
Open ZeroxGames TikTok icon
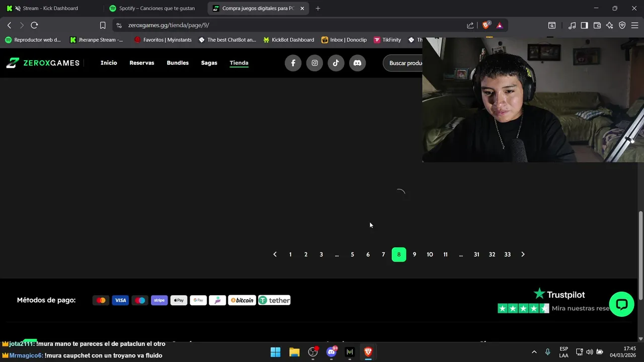click(x=336, y=63)
